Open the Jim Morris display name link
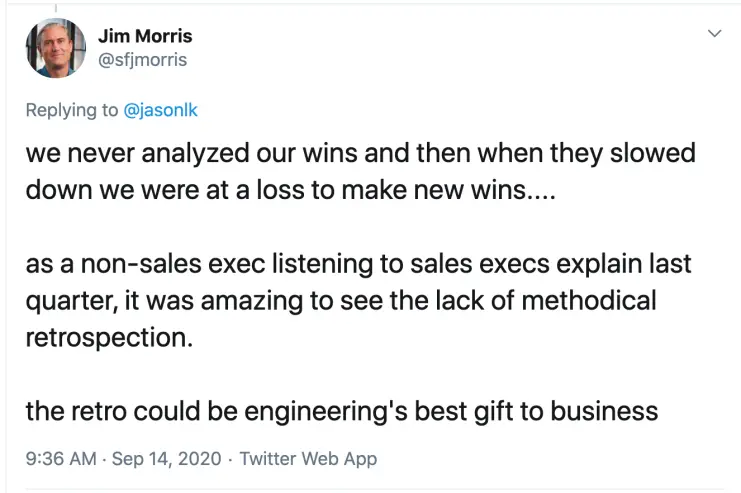This screenshot has width=741, height=493. pyautogui.click(x=145, y=36)
